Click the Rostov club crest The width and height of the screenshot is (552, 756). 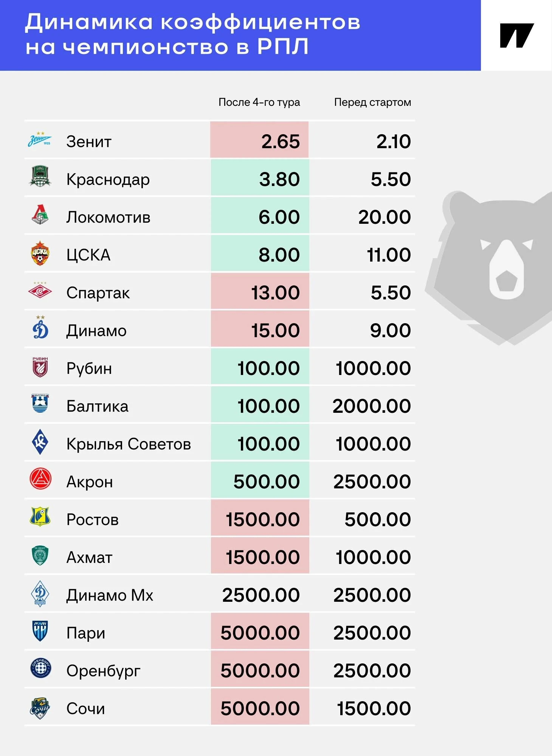click(40, 517)
